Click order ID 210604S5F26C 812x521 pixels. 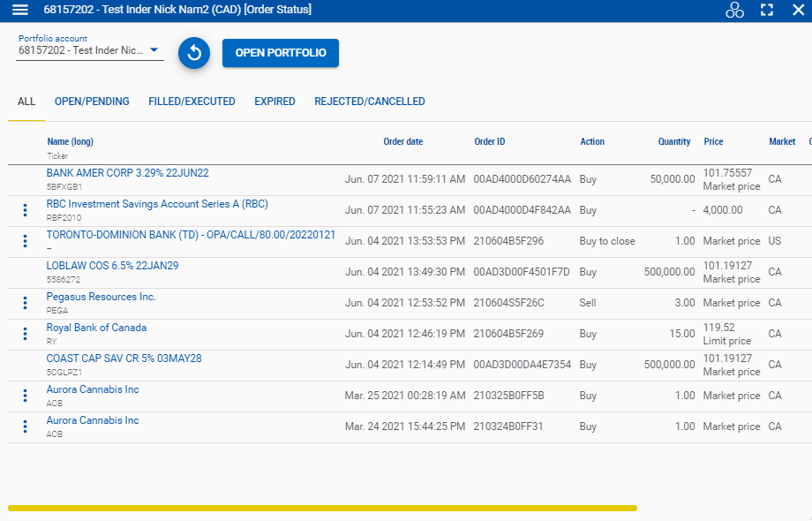pyautogui.click(x=508, y=303)
